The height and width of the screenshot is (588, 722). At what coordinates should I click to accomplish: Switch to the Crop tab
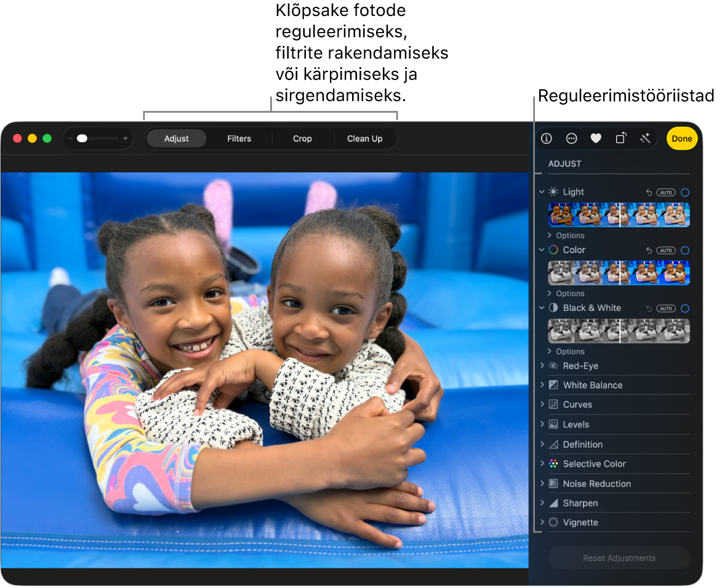click(x=302, y=139)
